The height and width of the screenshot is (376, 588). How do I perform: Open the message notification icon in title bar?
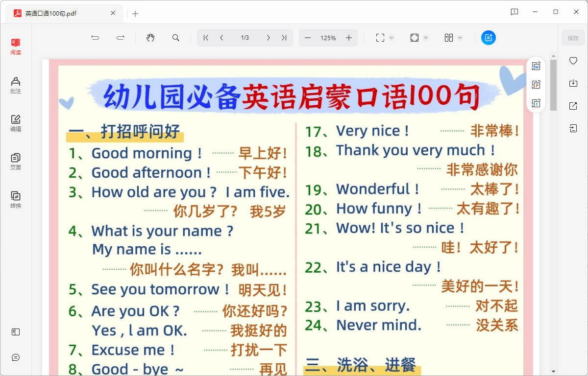point(514,12)
